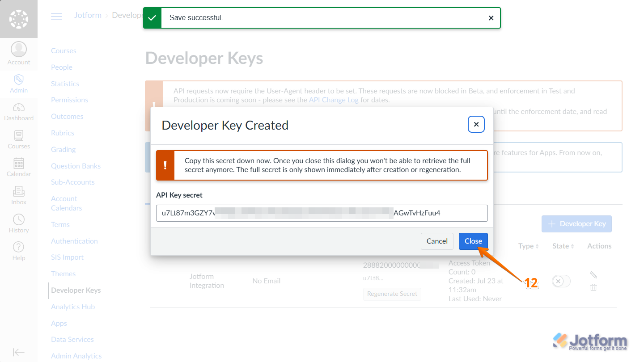This screenshot has width=644, height=362.
Task: Open the Inbox icon
Action: tap(19, 191)
